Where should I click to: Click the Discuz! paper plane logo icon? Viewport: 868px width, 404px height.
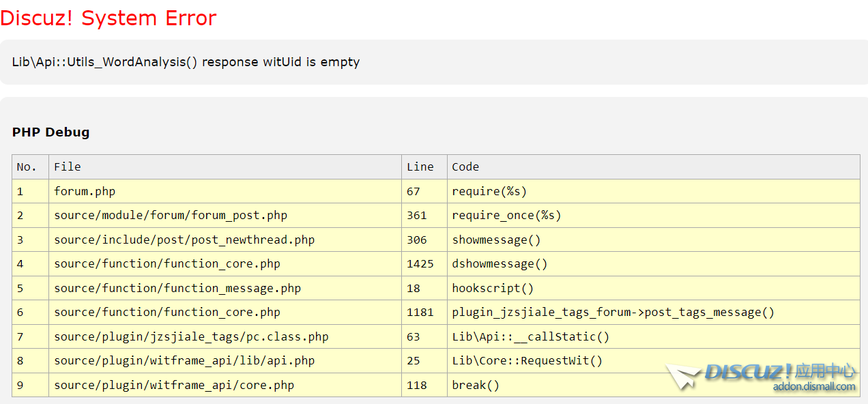(683, 376)
